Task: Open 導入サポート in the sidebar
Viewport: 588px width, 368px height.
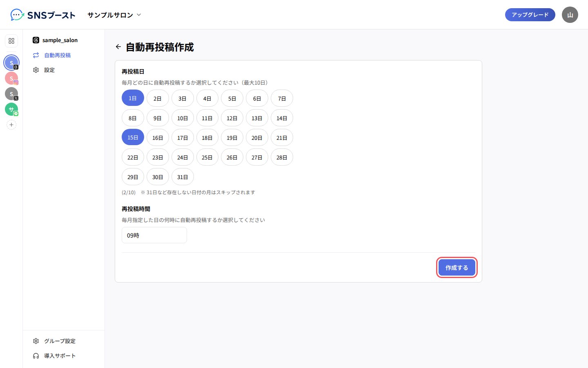Action: 64,356
